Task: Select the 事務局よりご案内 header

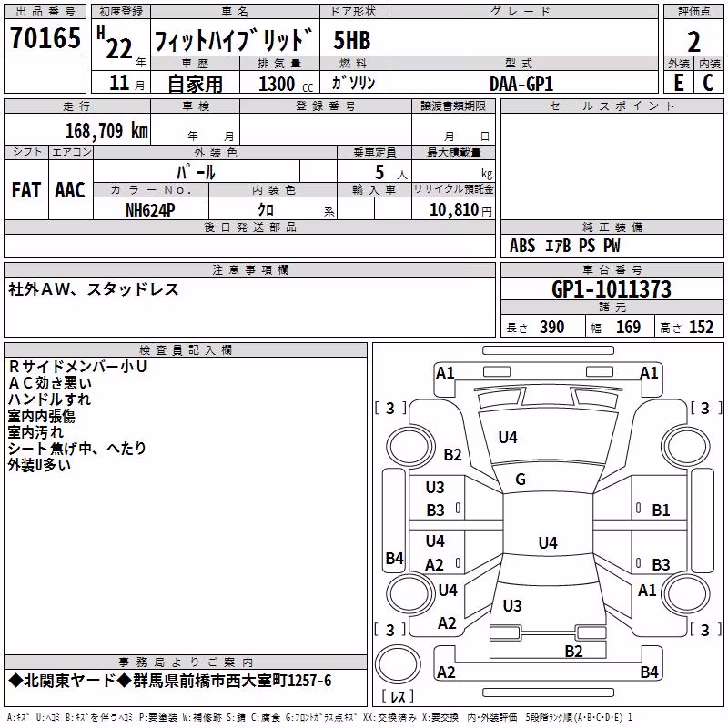Action: [x=186, y=662]
